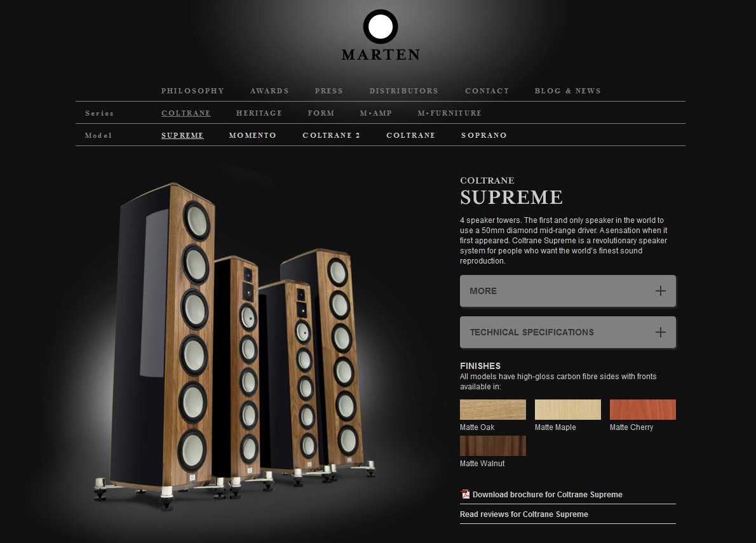The height and width of the screenshot is (543, 756).
Task: Open Blog & News
Action: click(x=567, y=91)
